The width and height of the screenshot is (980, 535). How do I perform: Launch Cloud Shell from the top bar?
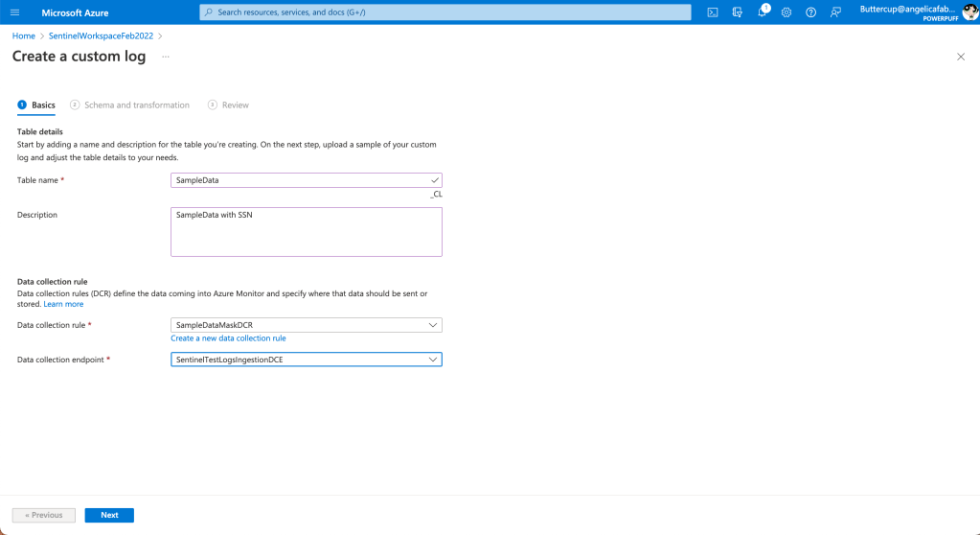pyautogui.click(x=713, y=12)
